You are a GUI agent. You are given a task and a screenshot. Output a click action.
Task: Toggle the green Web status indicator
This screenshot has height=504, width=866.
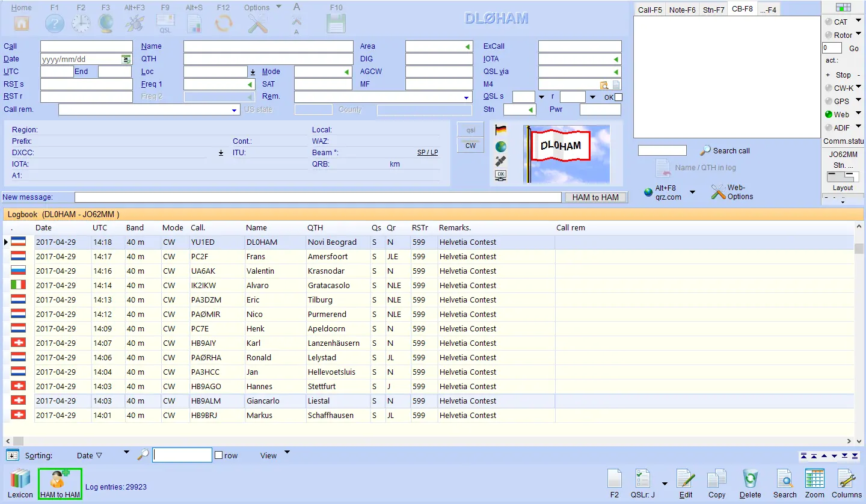pyautogui.click(x=829, y=114)
